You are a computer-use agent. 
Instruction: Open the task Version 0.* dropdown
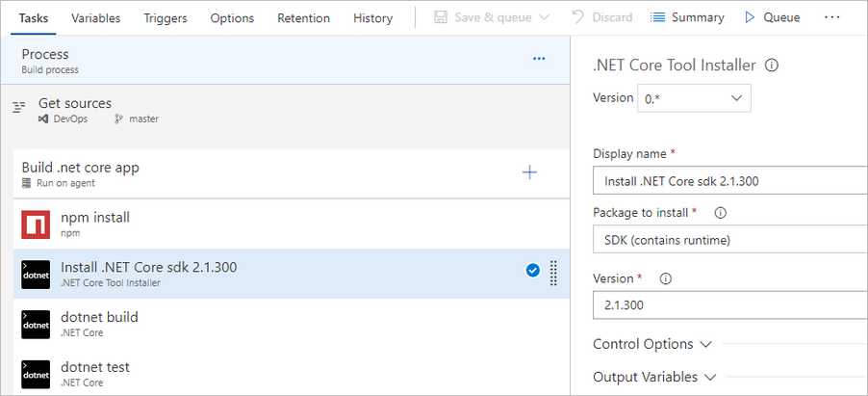click(694, 98)
